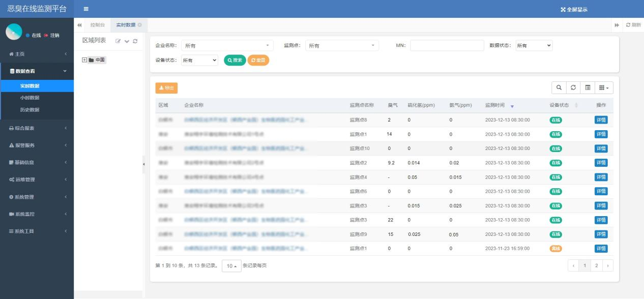
Task: Click the double-arrow collapse icon beside 控制台 tab
Action: coord(78,24)
